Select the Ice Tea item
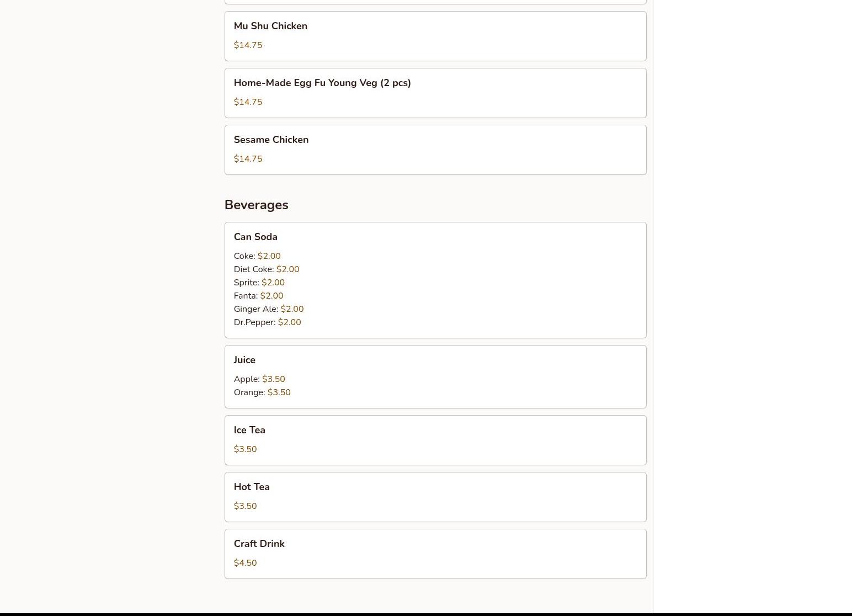Screen dimensions: 852x616 [x=435, y=440]
